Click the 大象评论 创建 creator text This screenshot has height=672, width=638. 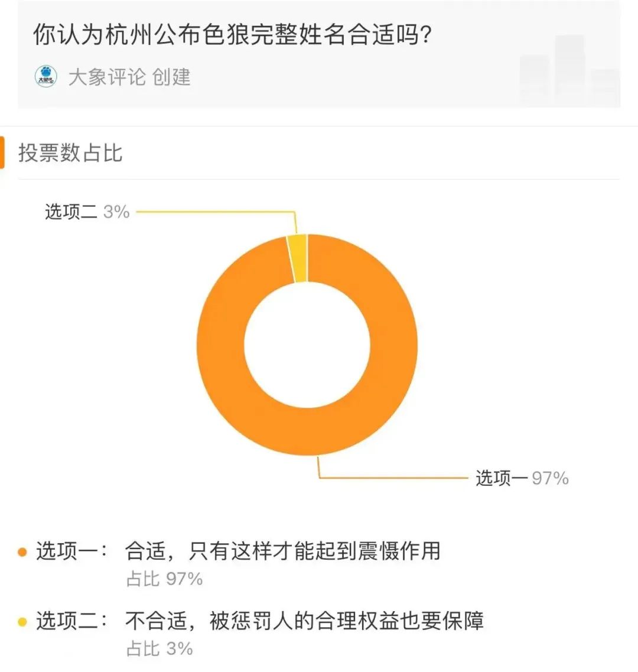click(x=129, y=77)
